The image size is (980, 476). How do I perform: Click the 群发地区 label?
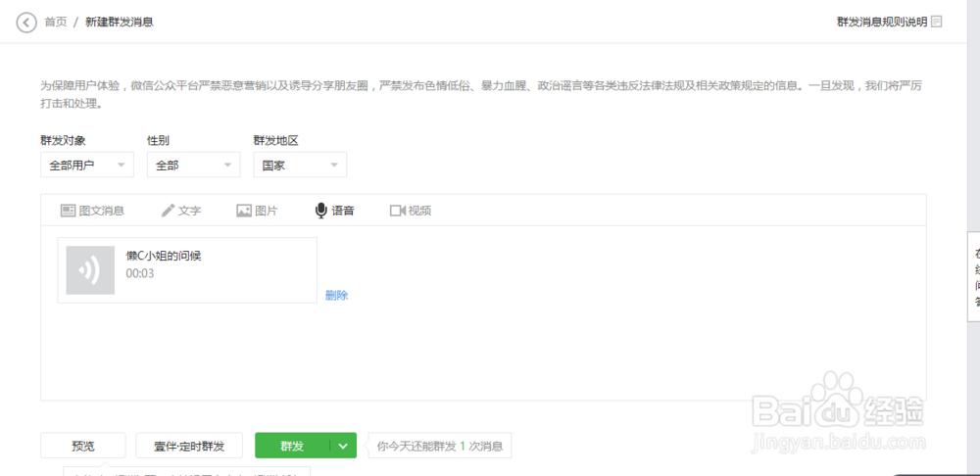[275, 141]
